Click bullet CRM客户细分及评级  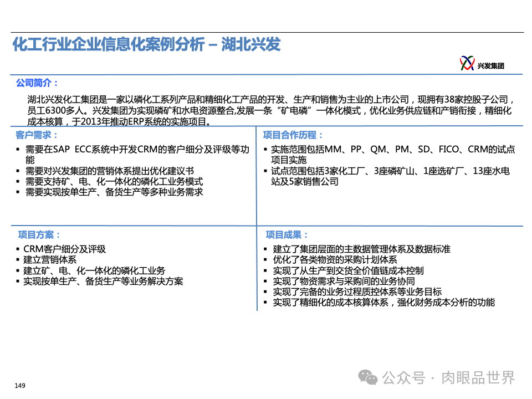[64, 249]
